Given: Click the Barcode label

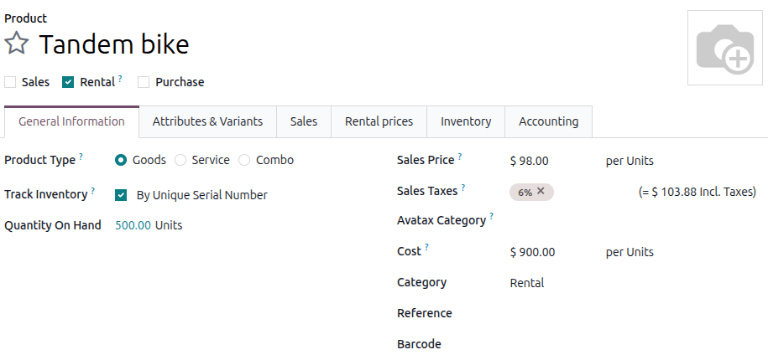Looking at the screenshot, I should (419, 344).
